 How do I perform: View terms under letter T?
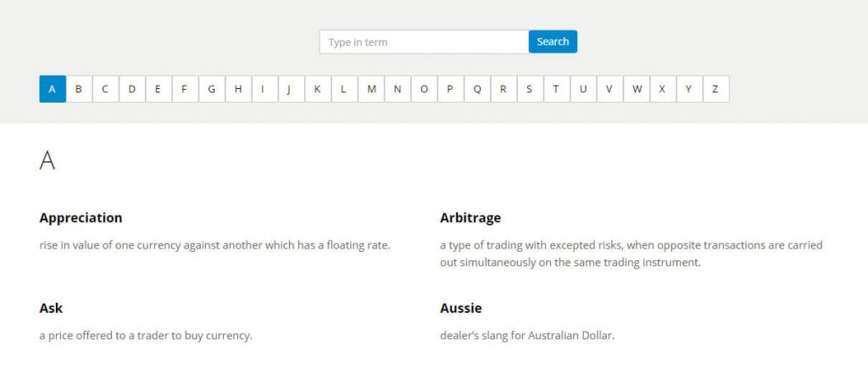556,89
